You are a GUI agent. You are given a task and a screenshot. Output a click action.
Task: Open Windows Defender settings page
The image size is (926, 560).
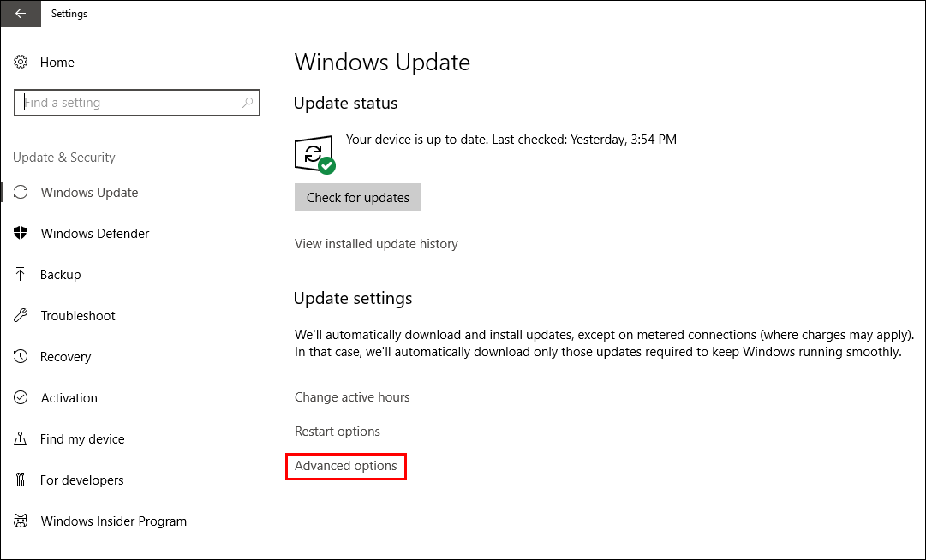tap(95, 234)
